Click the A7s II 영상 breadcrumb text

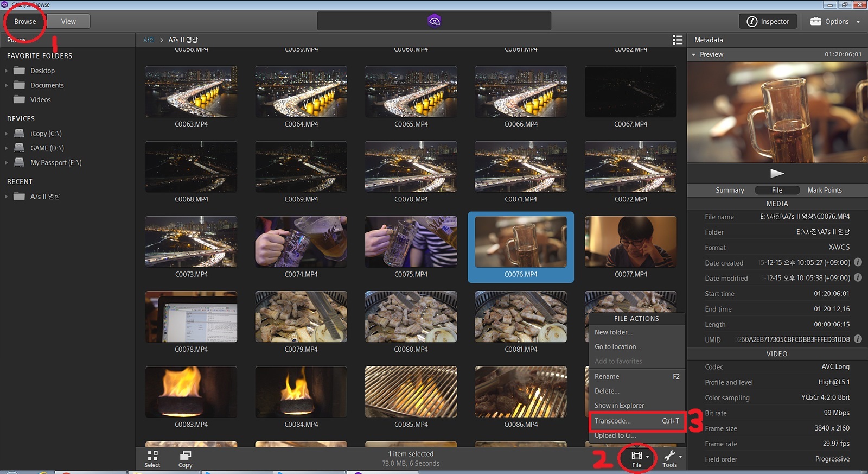click(183, 40)
